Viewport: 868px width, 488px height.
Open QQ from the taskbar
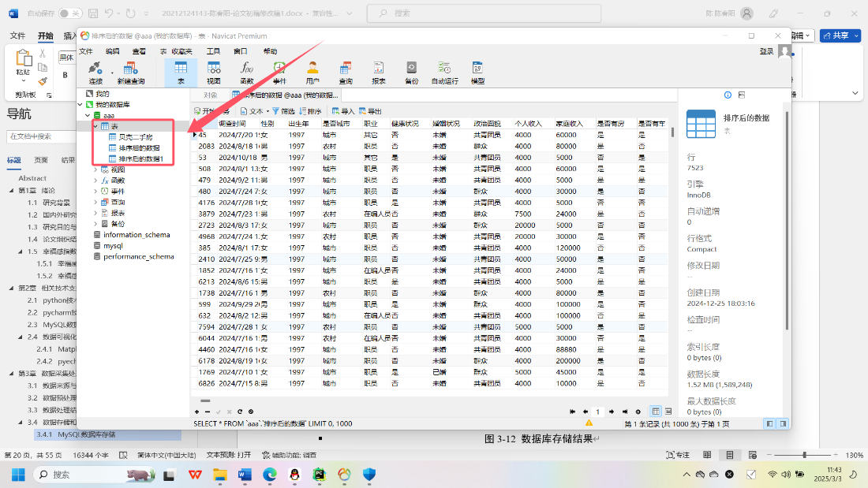click(x=294, y=474)
